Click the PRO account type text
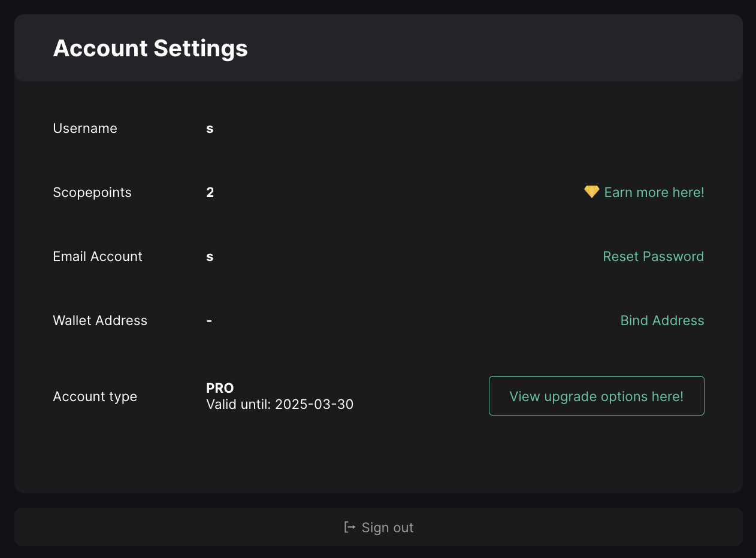Viewport: 756px width, 558px height. click(220, 388)
